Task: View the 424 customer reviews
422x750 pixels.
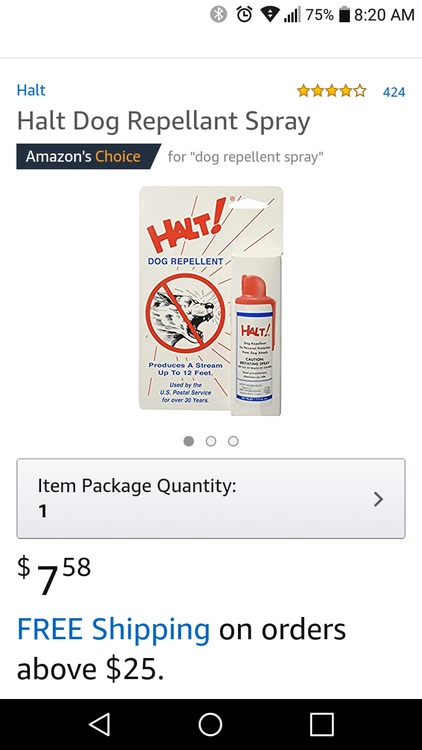Action: pos(394,92)
